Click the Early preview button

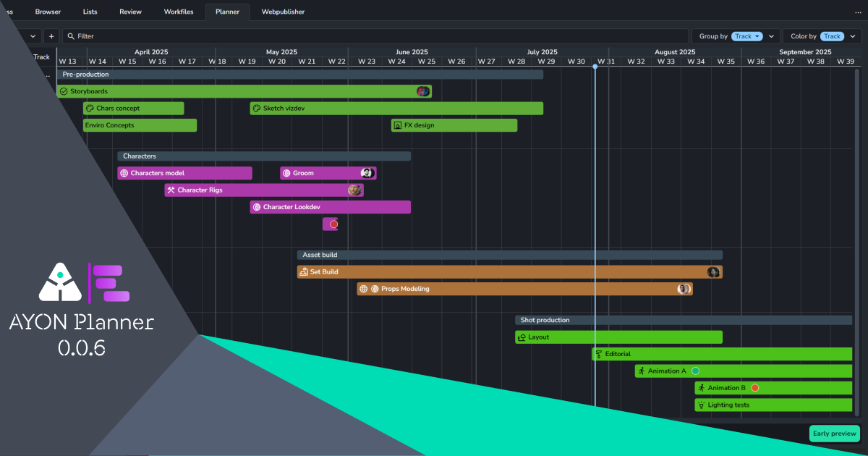[835, 434]
